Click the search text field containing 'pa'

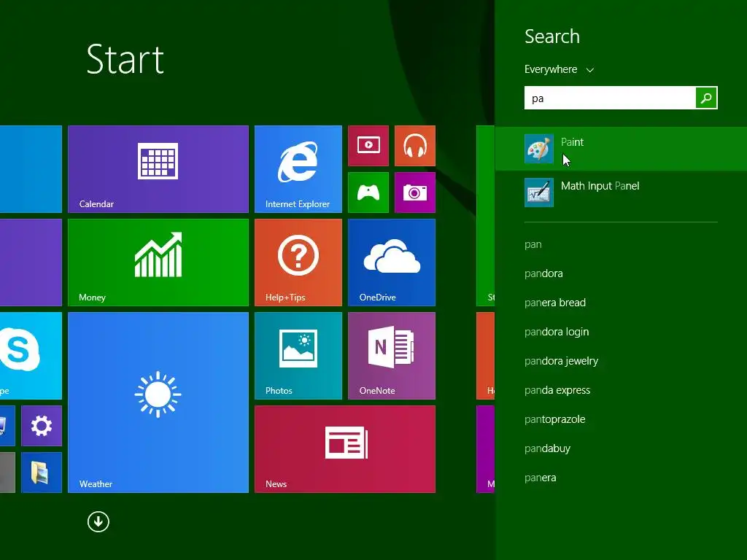coord(610,98)
